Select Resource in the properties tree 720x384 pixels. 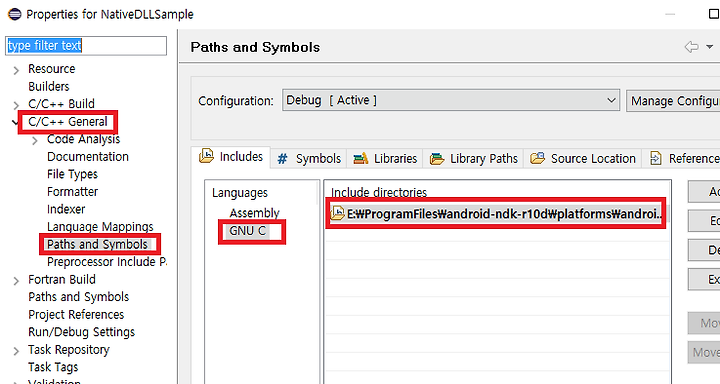pos(51,69)
